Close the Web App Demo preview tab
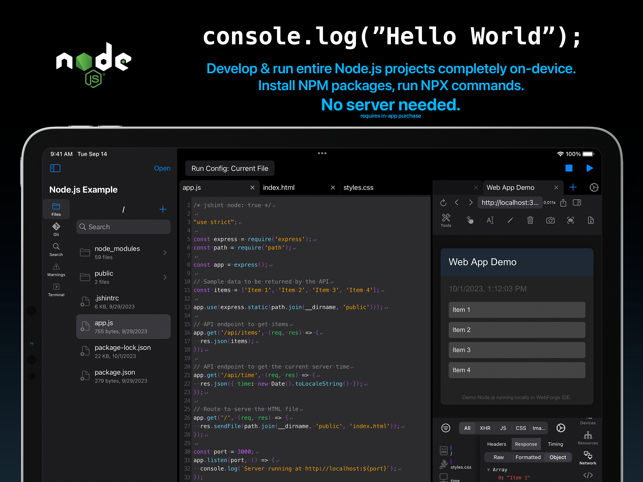643x482 pixels. click(556, 187)
